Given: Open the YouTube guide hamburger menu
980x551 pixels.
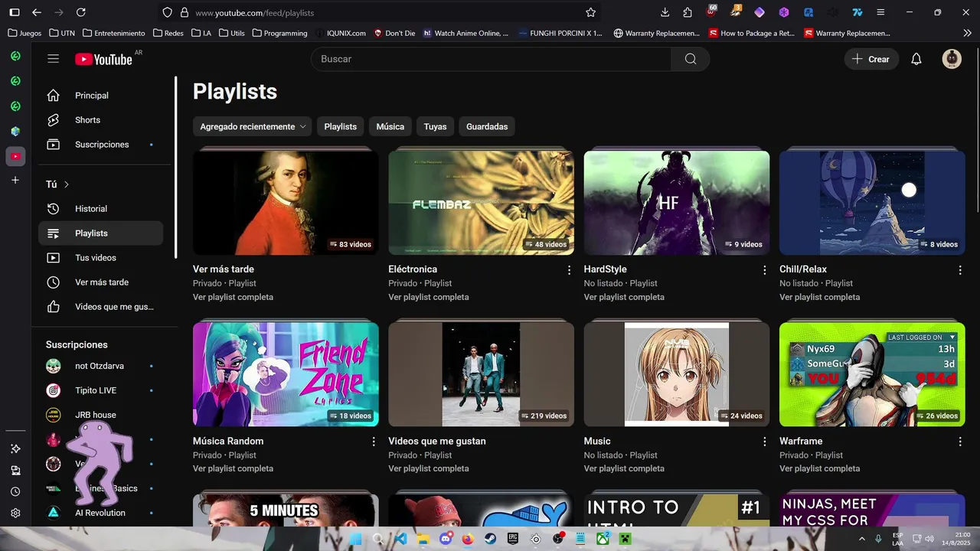Looking at the screenshot, I should pos(53,59).
